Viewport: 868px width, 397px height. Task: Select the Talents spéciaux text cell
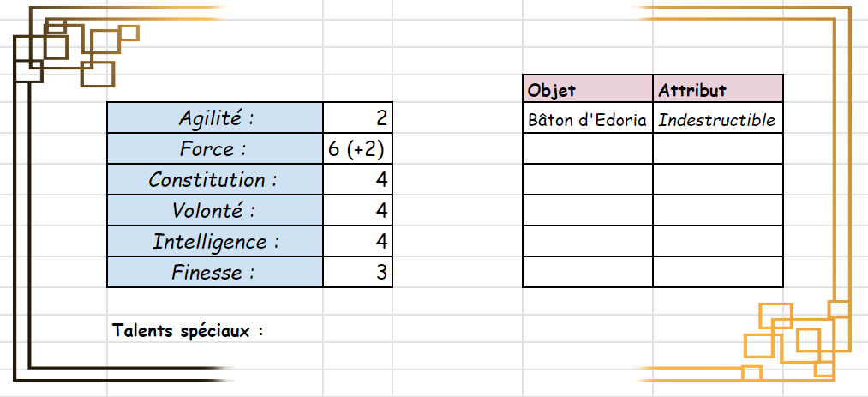point(188,330)
